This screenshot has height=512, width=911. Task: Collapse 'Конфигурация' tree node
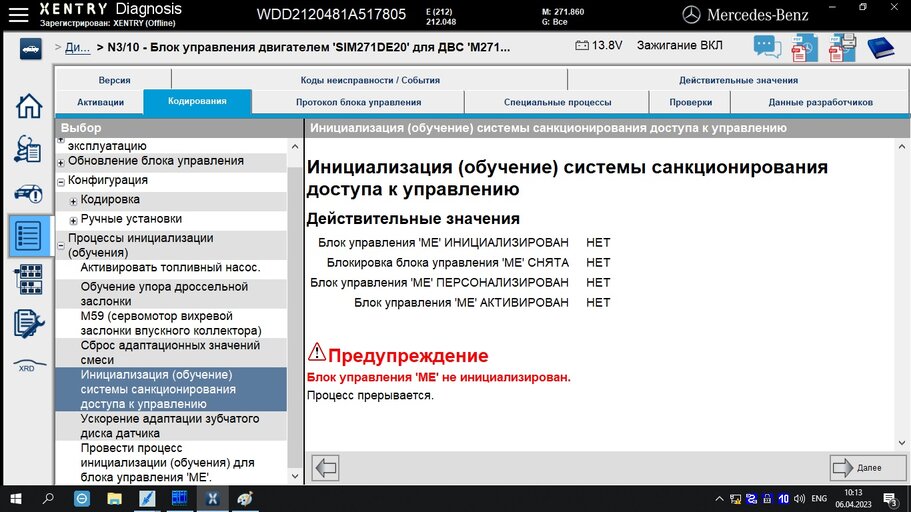pos(61,182)
